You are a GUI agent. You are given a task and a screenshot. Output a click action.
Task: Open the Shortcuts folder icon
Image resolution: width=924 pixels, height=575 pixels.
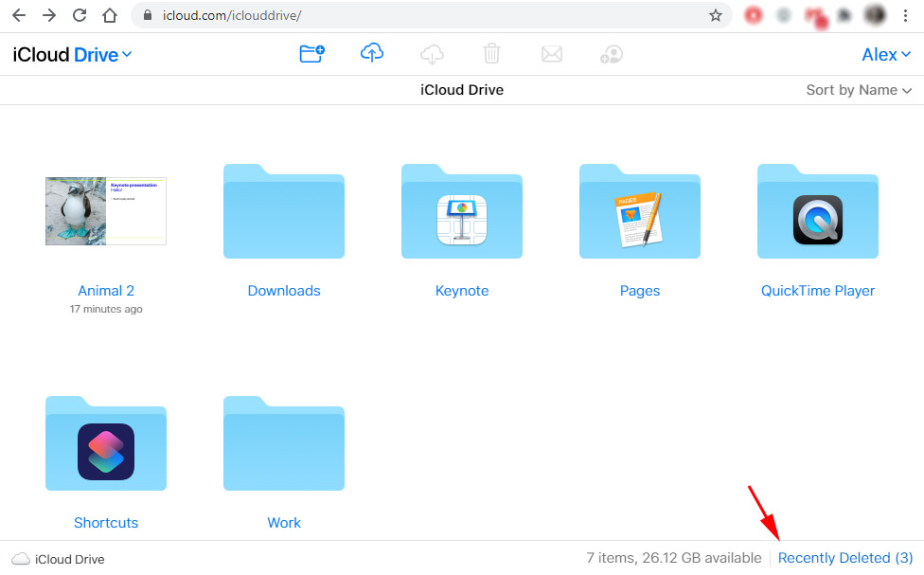pos(106,443)
